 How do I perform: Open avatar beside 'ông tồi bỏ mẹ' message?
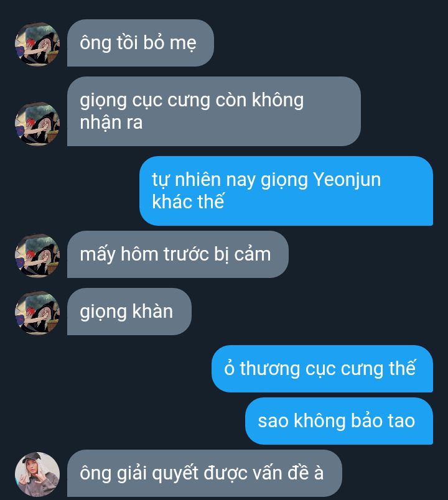(x=37, y=44)
